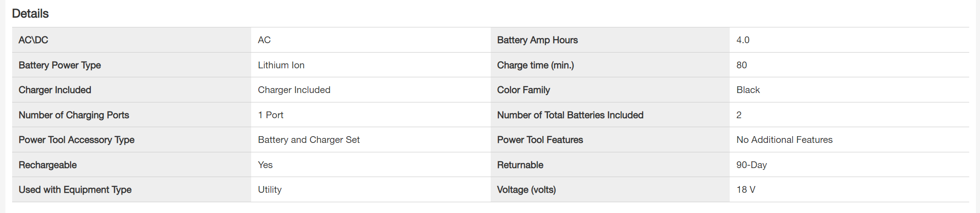The height and width of the screenshot is (213, 980).
Task: Click the 90-Day returnable value
Action: coord(752,165)
